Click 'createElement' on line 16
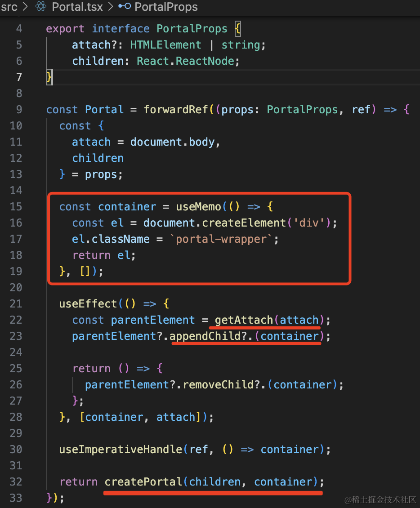Image resolution: width=420 pixels, height=508 pixels. point(244,223)
